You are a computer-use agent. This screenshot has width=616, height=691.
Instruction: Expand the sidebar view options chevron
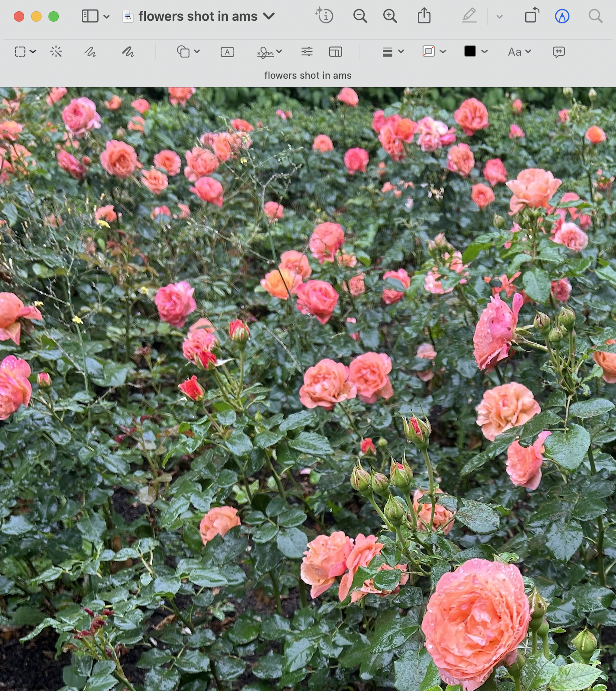tap(106, 17)
